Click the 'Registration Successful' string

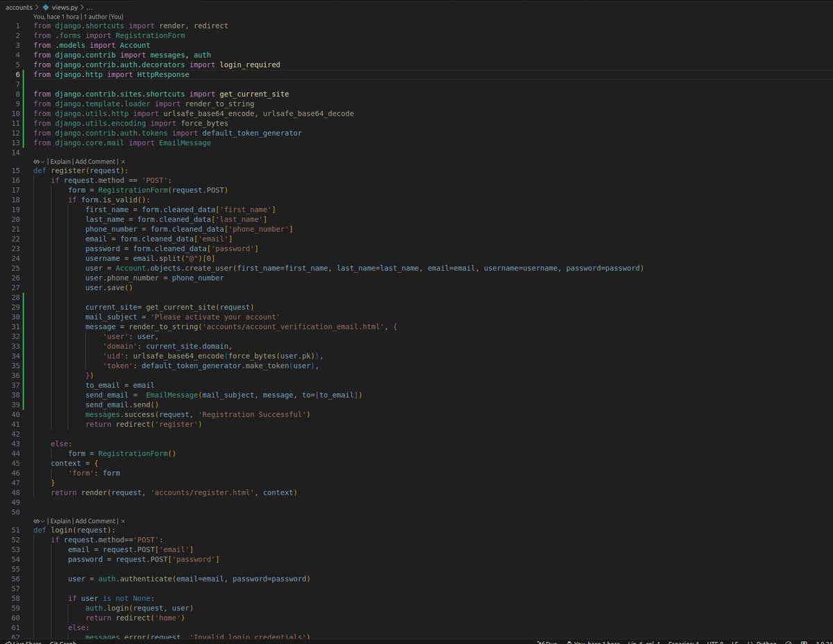point(254,414)
